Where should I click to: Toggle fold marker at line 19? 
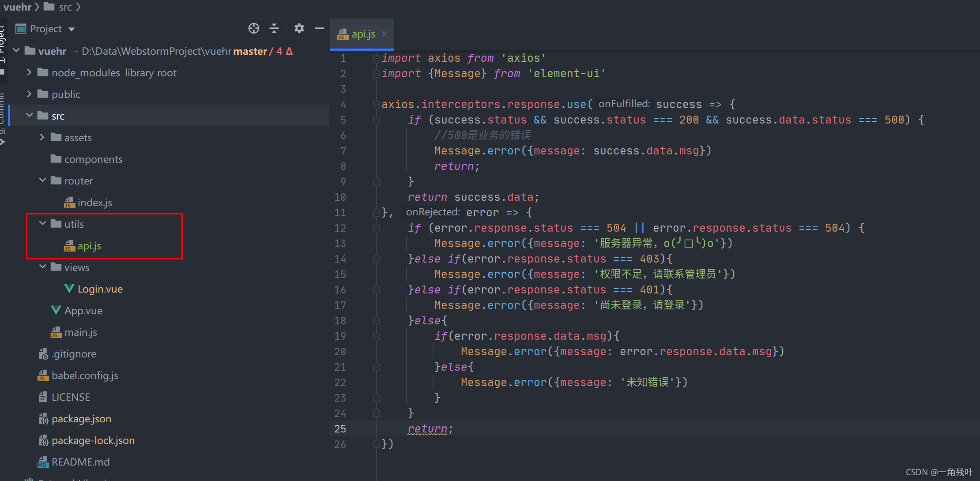pos(376,336)
